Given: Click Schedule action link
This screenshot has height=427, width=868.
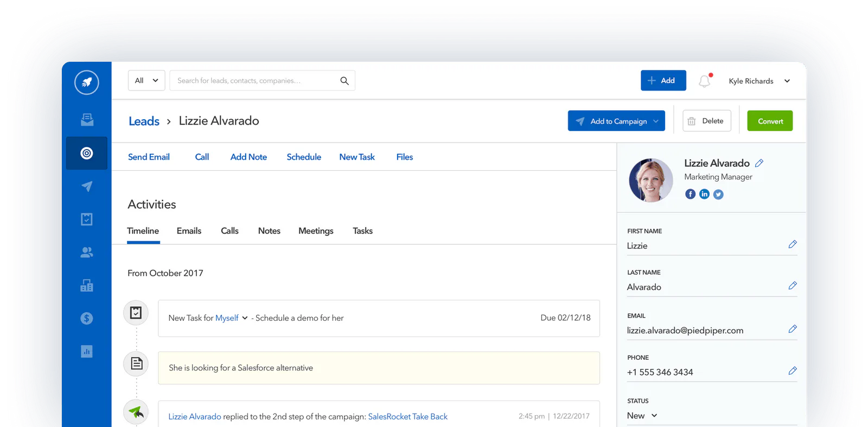Looking at the screenshot, I should tap(304, 157).
